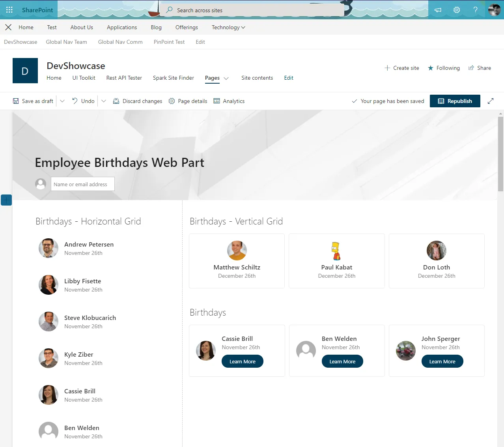Viewport: 504px width, 447px height.
Task: Click the megaphone notifications icon
Action: click(438, 10)
